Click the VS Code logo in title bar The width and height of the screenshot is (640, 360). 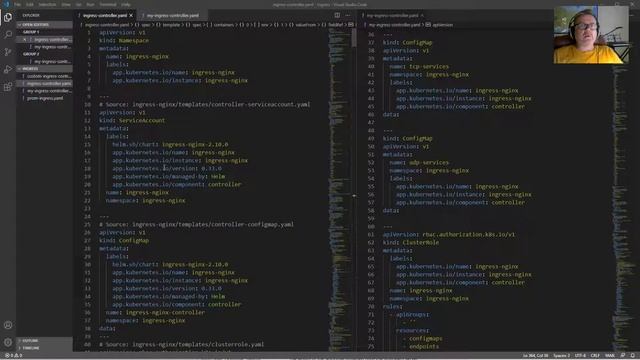click(x=6, y=4)
